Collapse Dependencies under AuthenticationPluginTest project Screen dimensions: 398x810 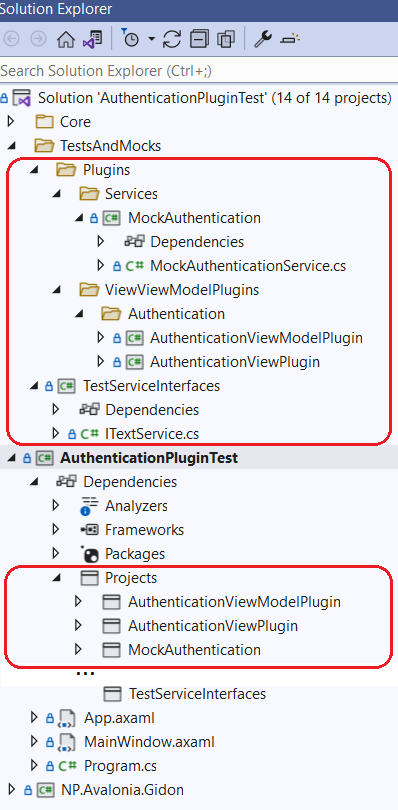coord(34,482)
